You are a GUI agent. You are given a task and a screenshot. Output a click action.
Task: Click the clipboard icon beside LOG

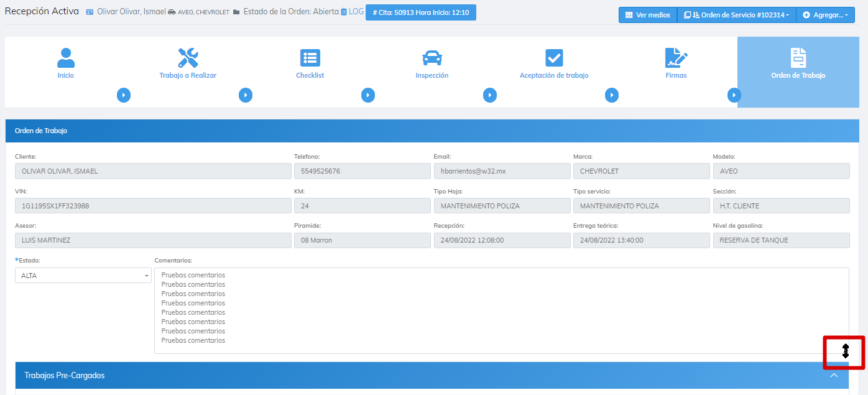[x=344, y=12]
